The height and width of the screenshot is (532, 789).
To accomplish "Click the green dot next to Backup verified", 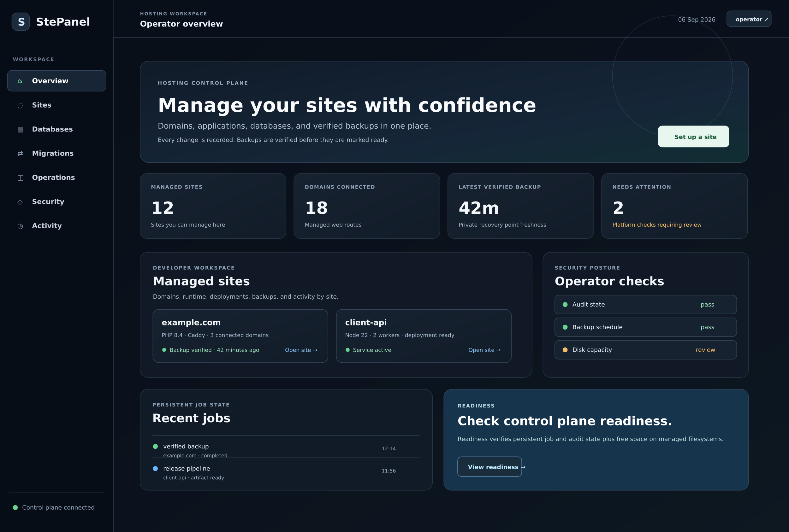I will [x=164, y=350].
